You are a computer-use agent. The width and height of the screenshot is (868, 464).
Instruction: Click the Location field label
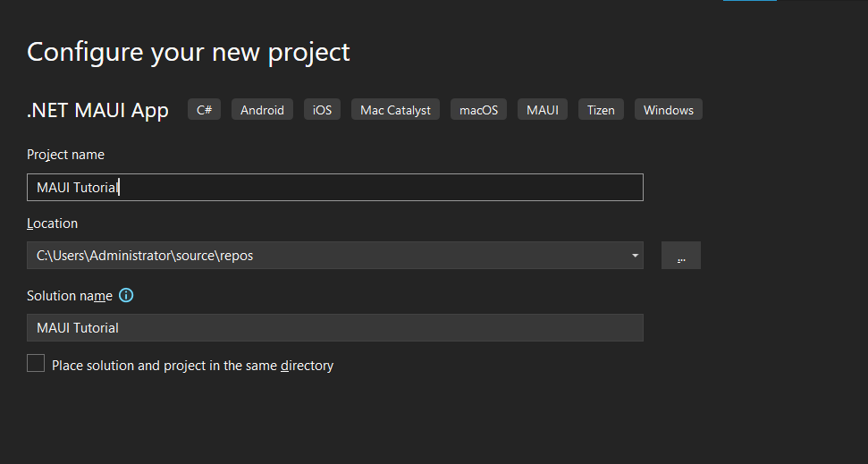(x=52, y=224)
